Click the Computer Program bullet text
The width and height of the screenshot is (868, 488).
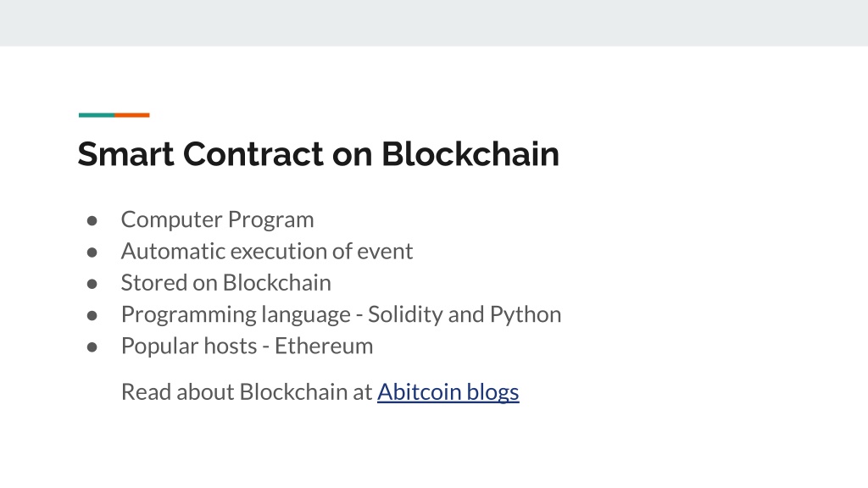tap(218, 220)
